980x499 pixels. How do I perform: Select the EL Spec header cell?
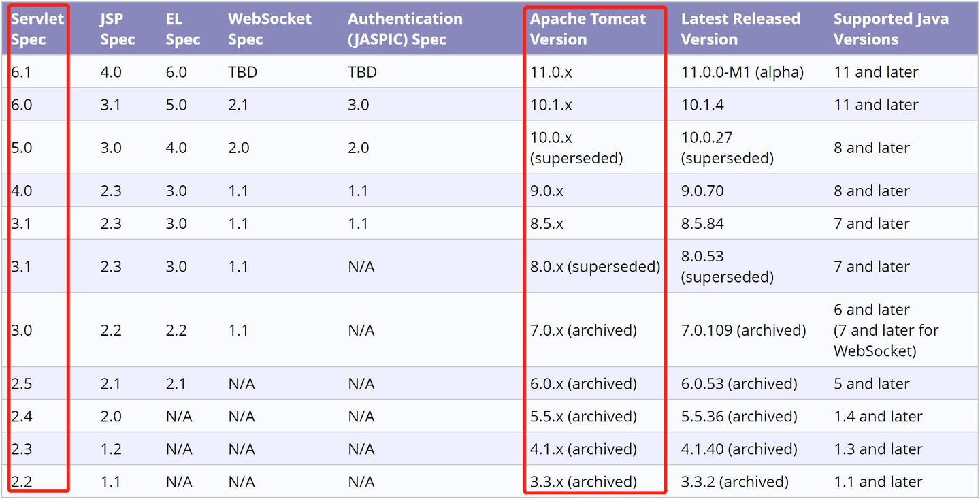183,29
